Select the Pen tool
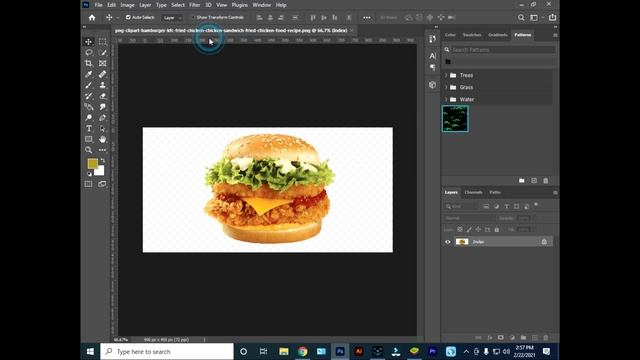Screen dimensions: 640x360 102,118
